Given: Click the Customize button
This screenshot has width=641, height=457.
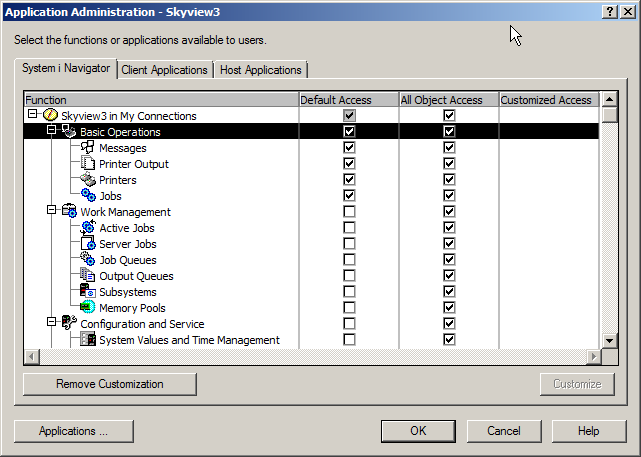Looking at the screenshot, I should 577,384.
